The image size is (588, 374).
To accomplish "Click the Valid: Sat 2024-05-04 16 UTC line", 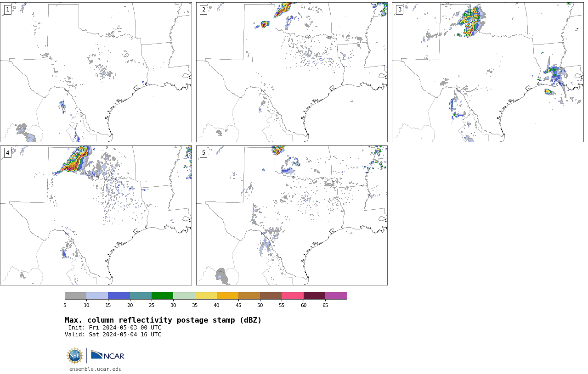I will [x=113, y=335].
